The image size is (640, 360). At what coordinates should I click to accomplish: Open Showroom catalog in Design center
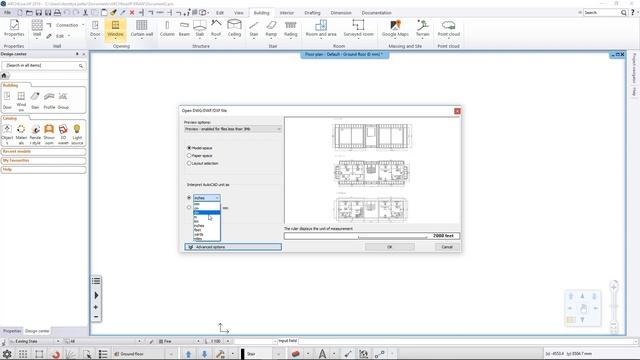pos(49,134)
